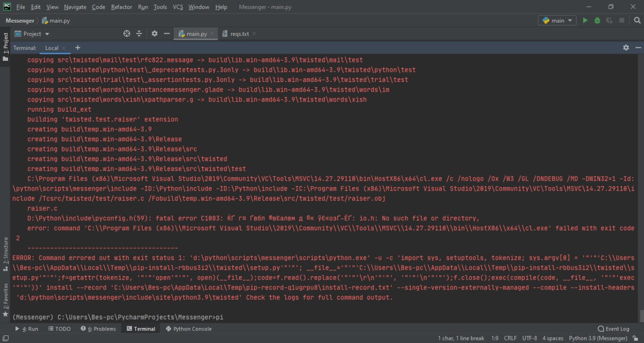The image size is (644, 343).
Task: Close the reqs.txt editor tab
Action: tap(254, 34)
